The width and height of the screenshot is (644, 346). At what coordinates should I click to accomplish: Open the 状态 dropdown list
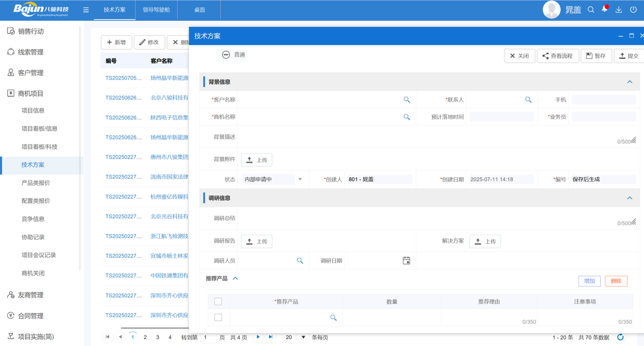(300, 179)
